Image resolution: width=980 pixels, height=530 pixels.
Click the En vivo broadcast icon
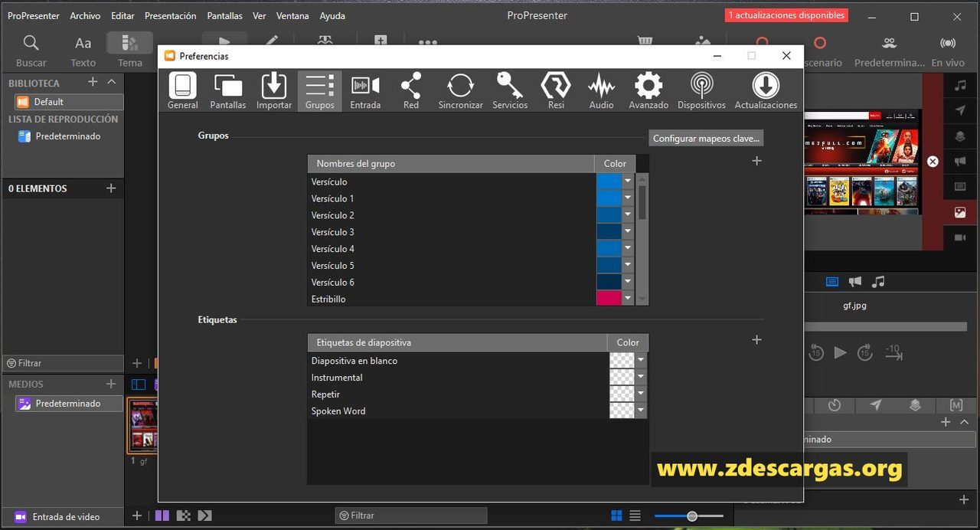pyautogui.click(x=948, y=51)
